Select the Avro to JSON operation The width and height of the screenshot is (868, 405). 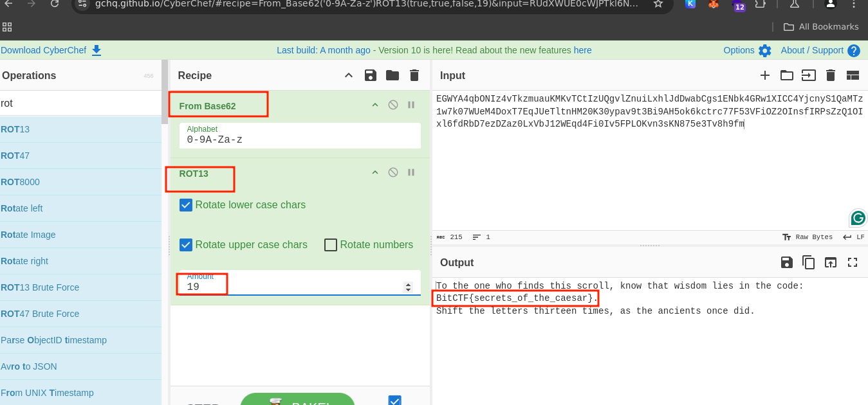tap(80, 366)
